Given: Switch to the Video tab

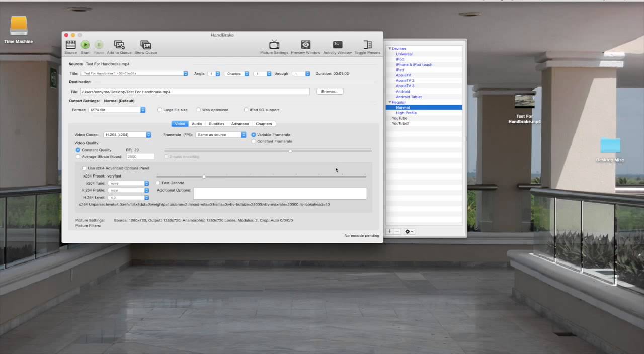Looking at the screenshot, I should coord(180,124).
